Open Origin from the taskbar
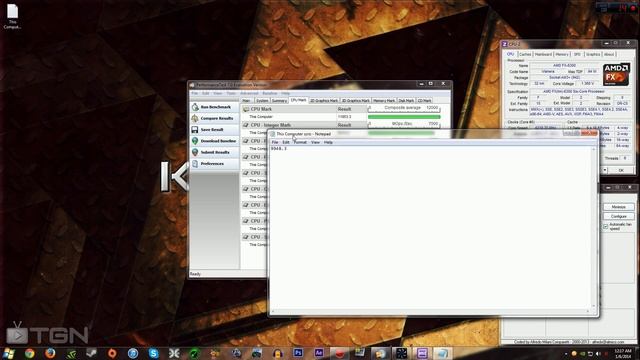Image resolution: width=640 pixels, height=360 pixels. coord(112,353)
